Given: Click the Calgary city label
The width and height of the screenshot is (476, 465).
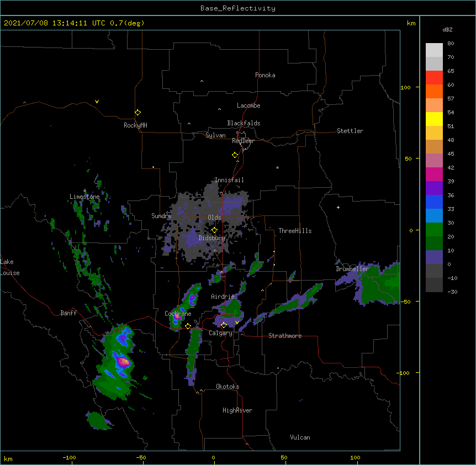Looking at the screenshot, I should click(220, 333).
